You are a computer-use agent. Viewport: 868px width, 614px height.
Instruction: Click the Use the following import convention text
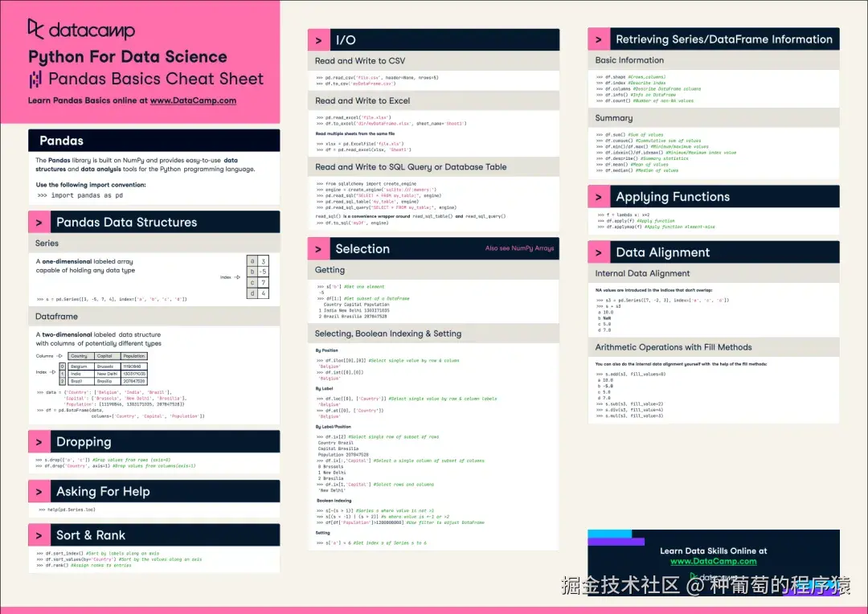tap(91, 185)
